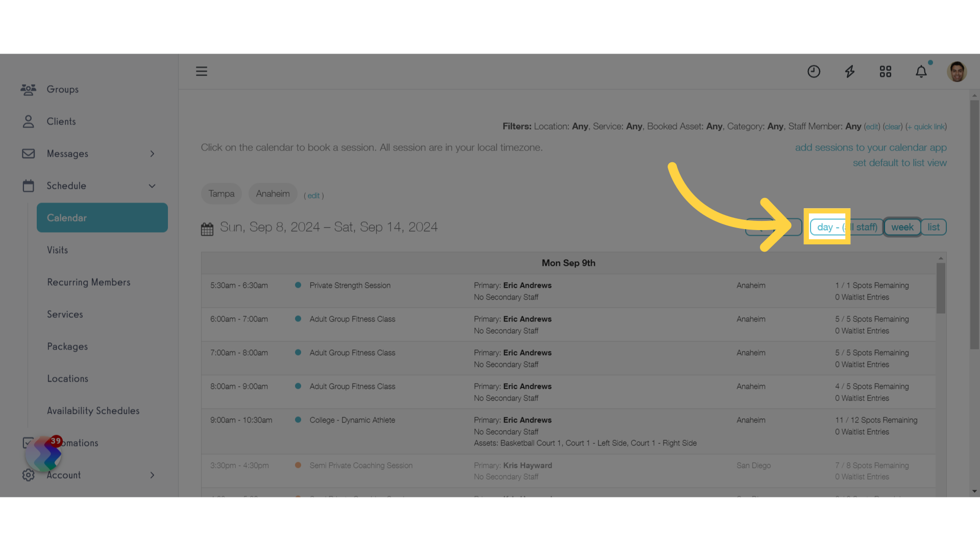Open the date picker calendar icon
980x551 pixels.
click(207, 229)
